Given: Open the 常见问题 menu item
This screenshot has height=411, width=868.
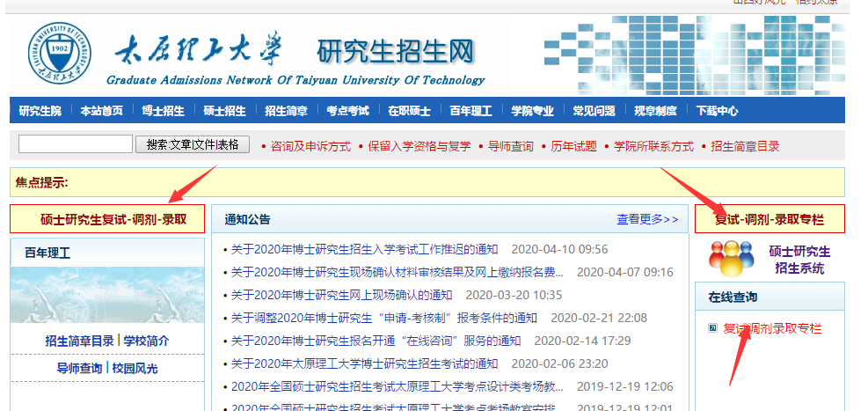Looking at the screenshot, I should tap(594, 111).
